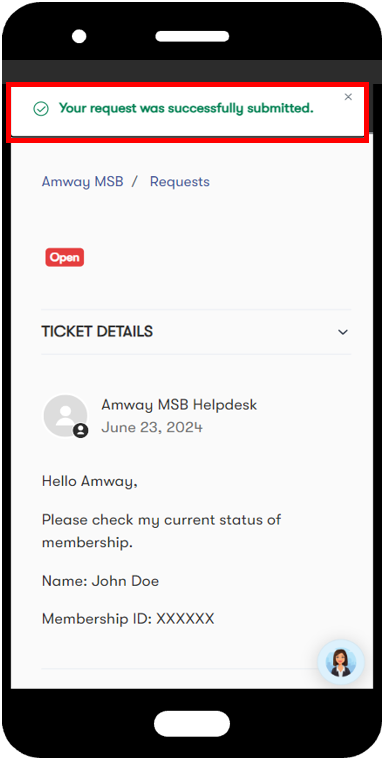
Task: Dismiss the success notification with the X
Action: (348, 97)
